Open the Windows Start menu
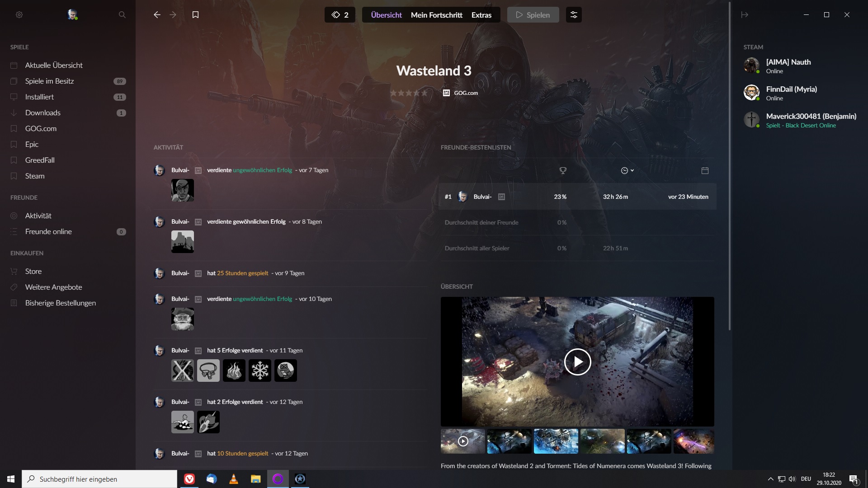 (x=11, y=479)
